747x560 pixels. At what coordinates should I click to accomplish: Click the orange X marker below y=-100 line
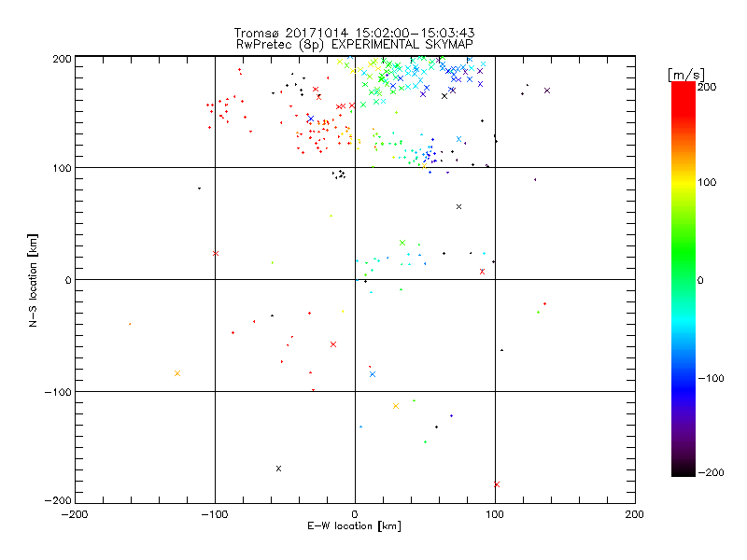(x=395, y=406)
